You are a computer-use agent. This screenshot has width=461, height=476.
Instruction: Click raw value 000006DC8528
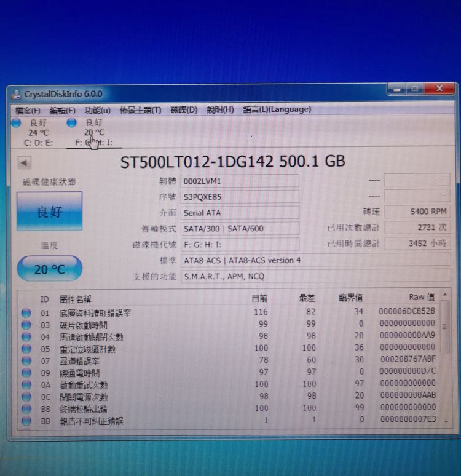pyautogui.click(x=407, y=311)
